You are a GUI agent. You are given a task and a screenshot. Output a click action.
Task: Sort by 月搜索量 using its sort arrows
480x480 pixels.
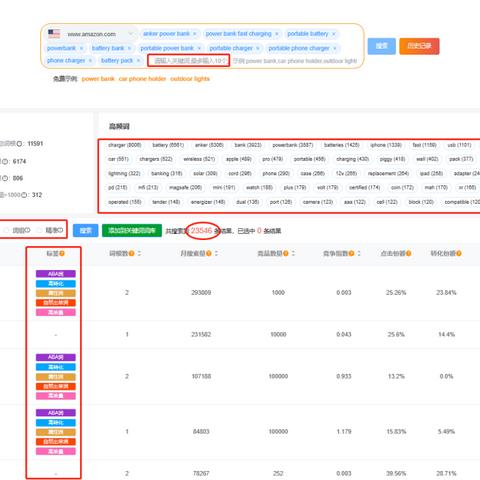click(x=216, y=254)
